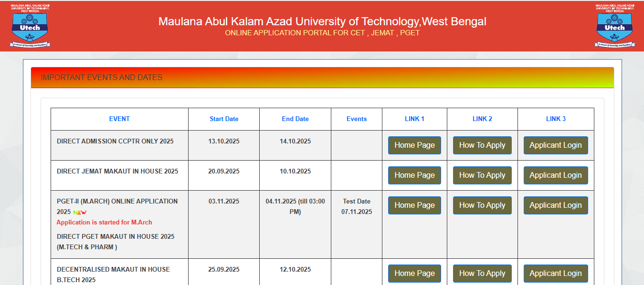Open Home Page for DIRECT JEMAT MAKAUT 2025

[x=414, y=175]
